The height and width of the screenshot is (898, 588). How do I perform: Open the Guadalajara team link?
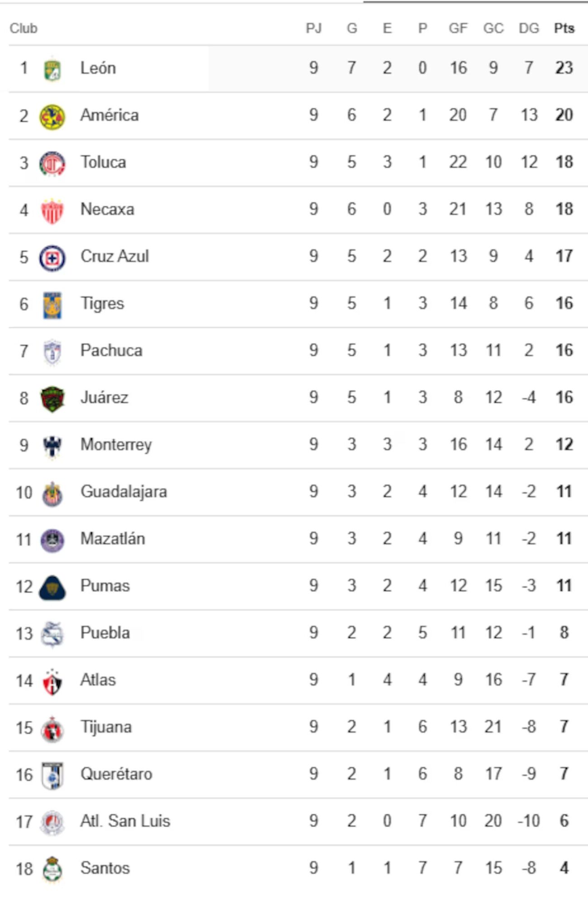point(123,492)
